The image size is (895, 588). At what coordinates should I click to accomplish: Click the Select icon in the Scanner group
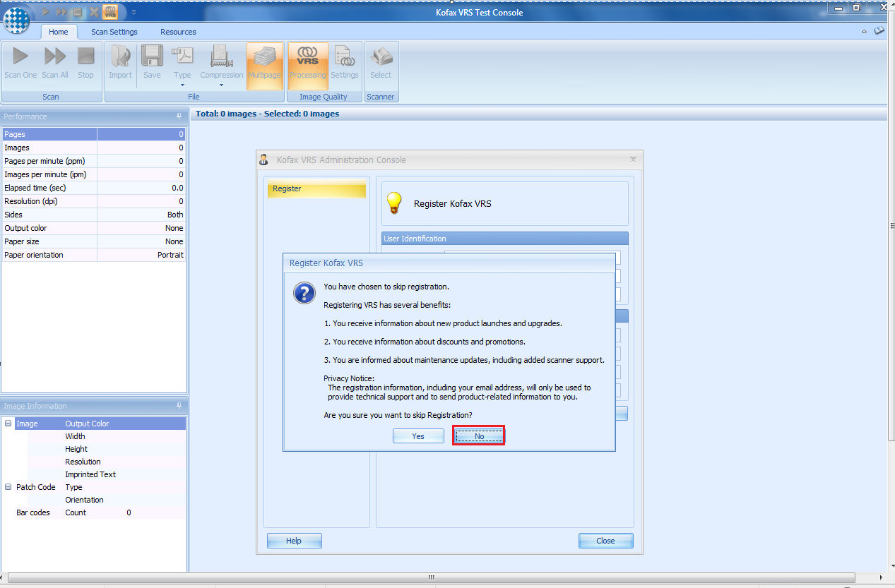point(381,62)
